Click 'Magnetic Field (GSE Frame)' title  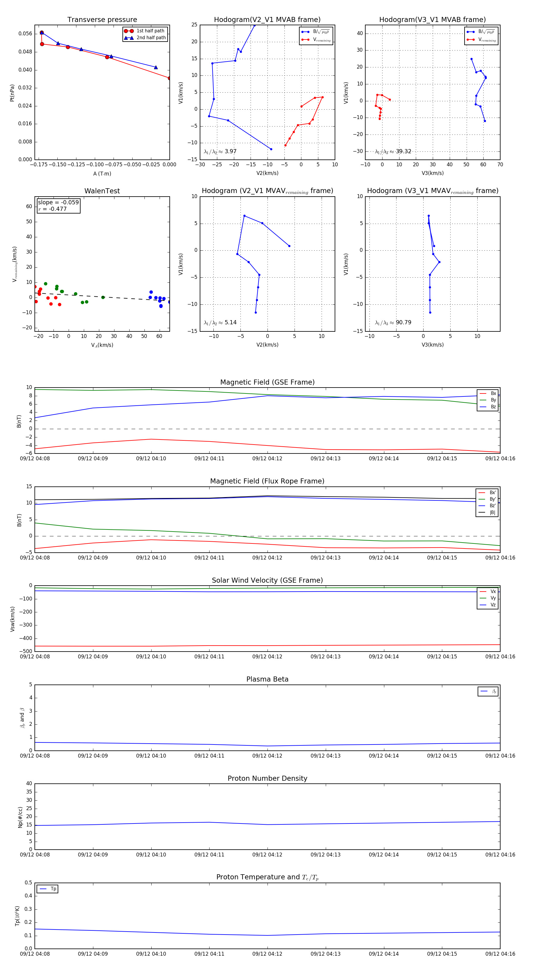[267, 382]
